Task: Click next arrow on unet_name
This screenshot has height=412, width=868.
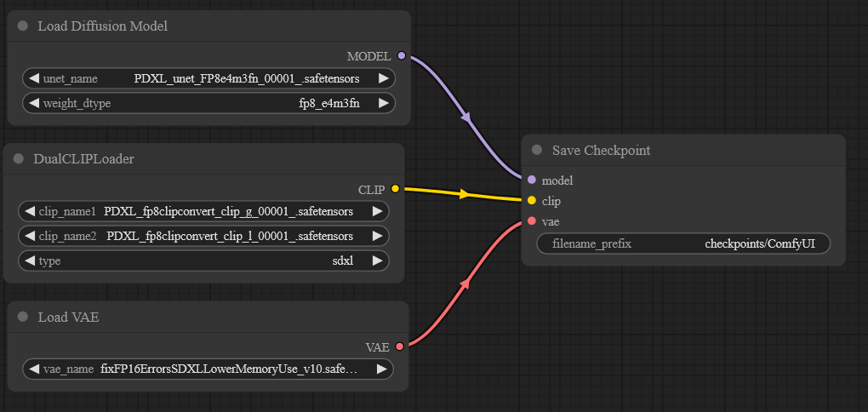Action: (384, 78)
